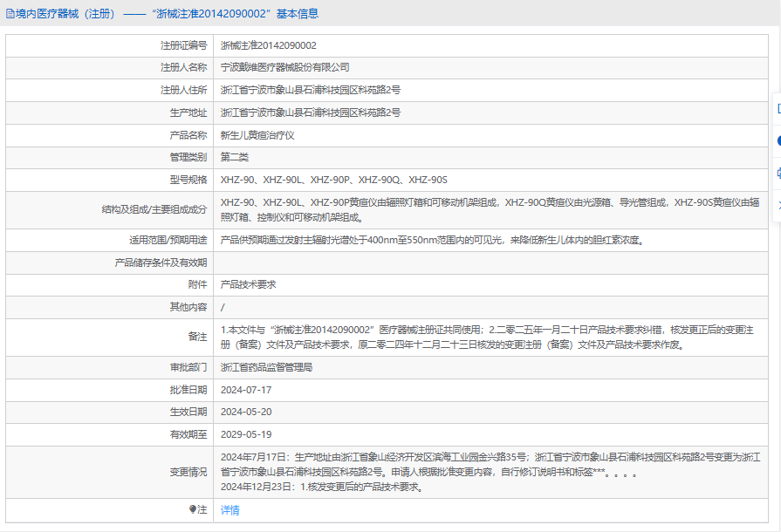The image size is (781, 532).
Task: Select the company name 宁波戴维医疗器械股份有限公司
Action: click(284, 67)
